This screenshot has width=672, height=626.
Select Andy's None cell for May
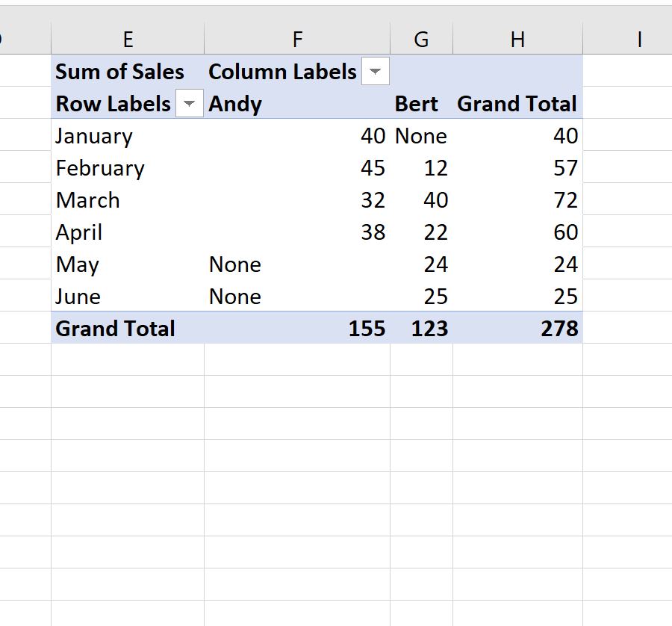click(x=297, y=264)
